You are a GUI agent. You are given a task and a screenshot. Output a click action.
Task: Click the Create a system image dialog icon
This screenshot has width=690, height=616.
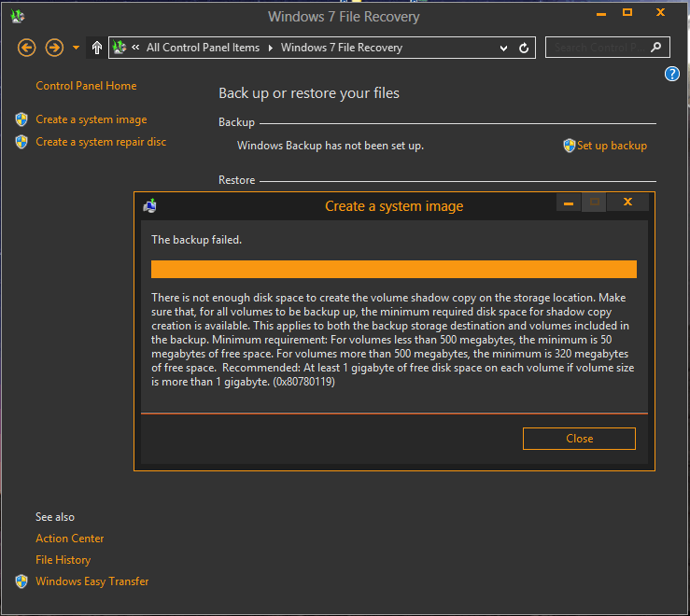pyautogui.click(x=150, y=206)
